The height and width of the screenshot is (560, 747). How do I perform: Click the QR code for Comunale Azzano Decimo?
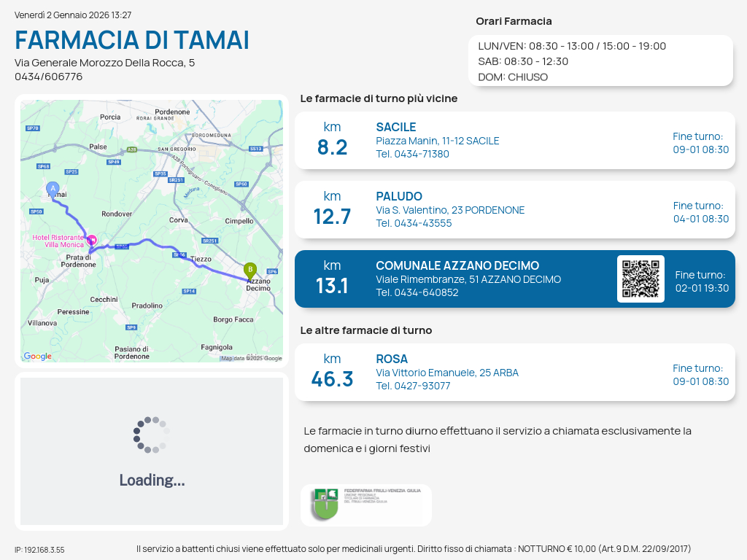[x=640, y=279]
